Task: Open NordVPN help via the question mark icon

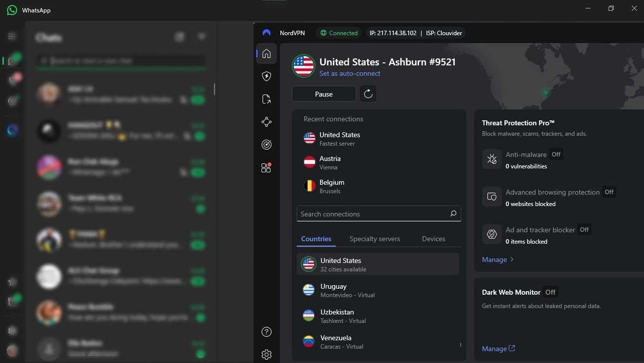Action: click(267, 332)
